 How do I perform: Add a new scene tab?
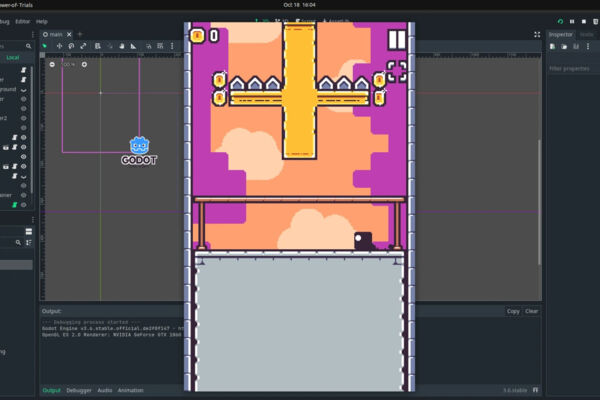tap(80, 34)
